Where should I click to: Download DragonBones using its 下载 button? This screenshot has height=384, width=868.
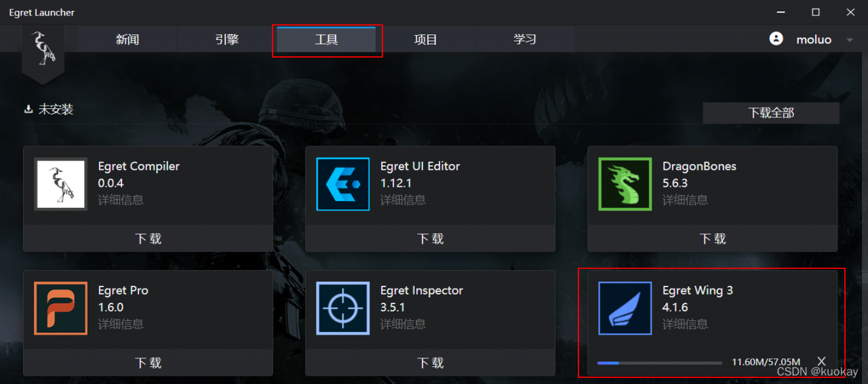click(x=712, y=238)
